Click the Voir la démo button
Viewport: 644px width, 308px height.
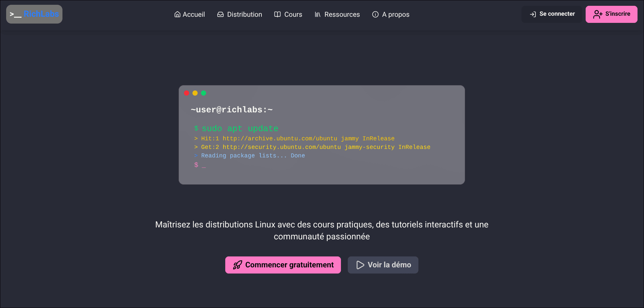(383, 265)
